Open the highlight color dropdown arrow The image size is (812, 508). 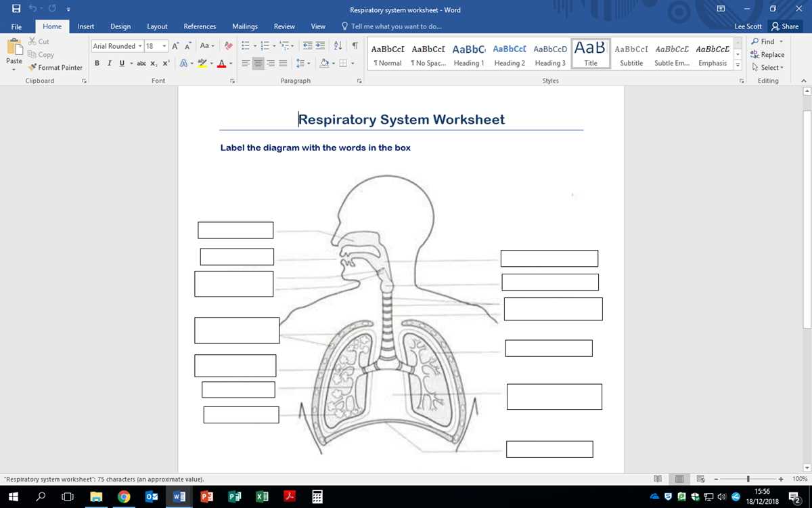pos(212,63)
